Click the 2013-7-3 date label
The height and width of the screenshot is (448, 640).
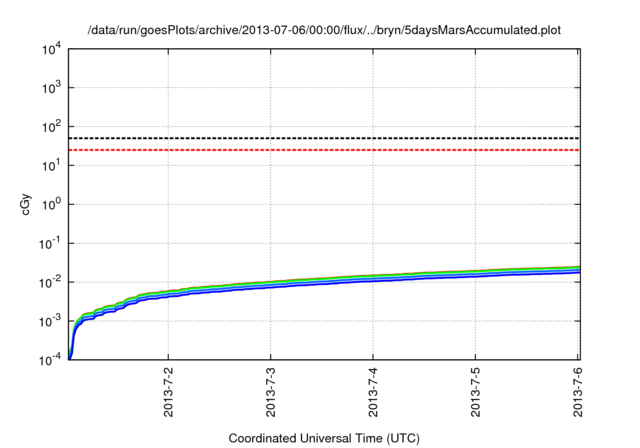(x=271, y=392)
